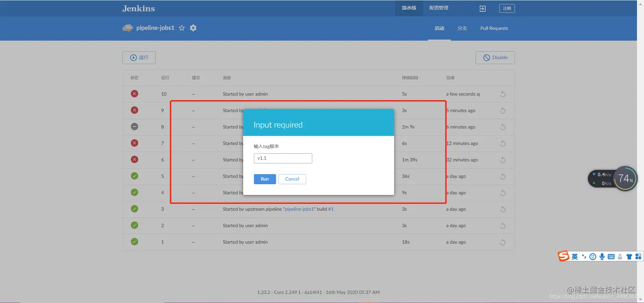Click aborted status icon of run 8
This screenshot has height=303, width=644.
click(x=135, y=127)
